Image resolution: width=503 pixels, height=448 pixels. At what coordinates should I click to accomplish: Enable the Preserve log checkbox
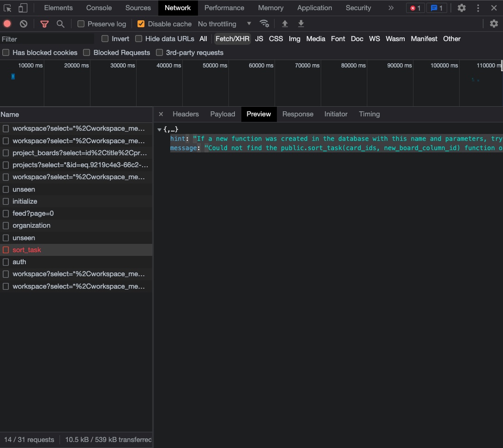[81, 24]
